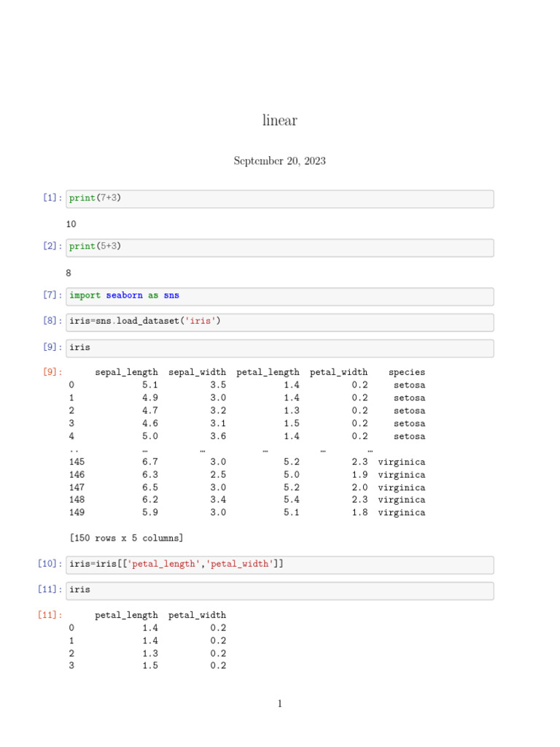The height and width of the screenshot is (747, 560).
Task: Click the 'species' column header
Action: pyautogui.click(x=407, y=373)
